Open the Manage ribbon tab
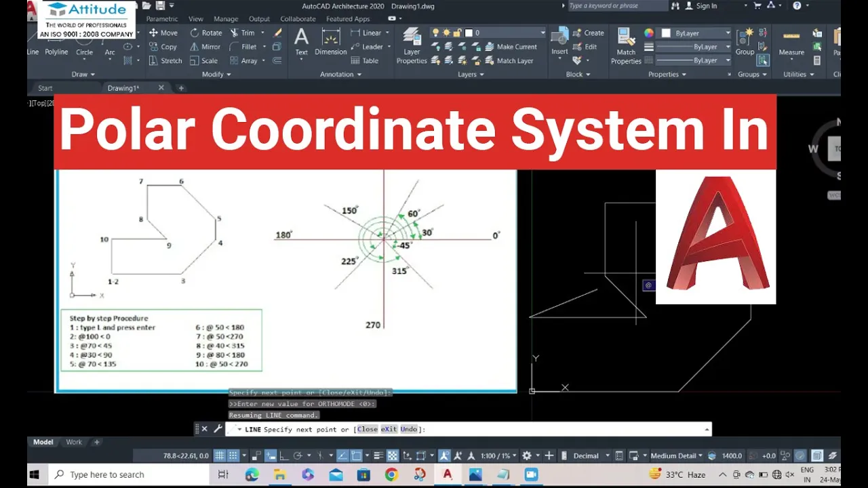 (x=226, y=19)
